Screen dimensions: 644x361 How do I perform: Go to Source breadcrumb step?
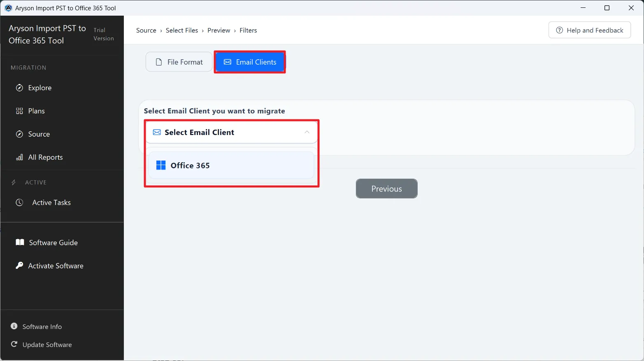pos(146,30)
